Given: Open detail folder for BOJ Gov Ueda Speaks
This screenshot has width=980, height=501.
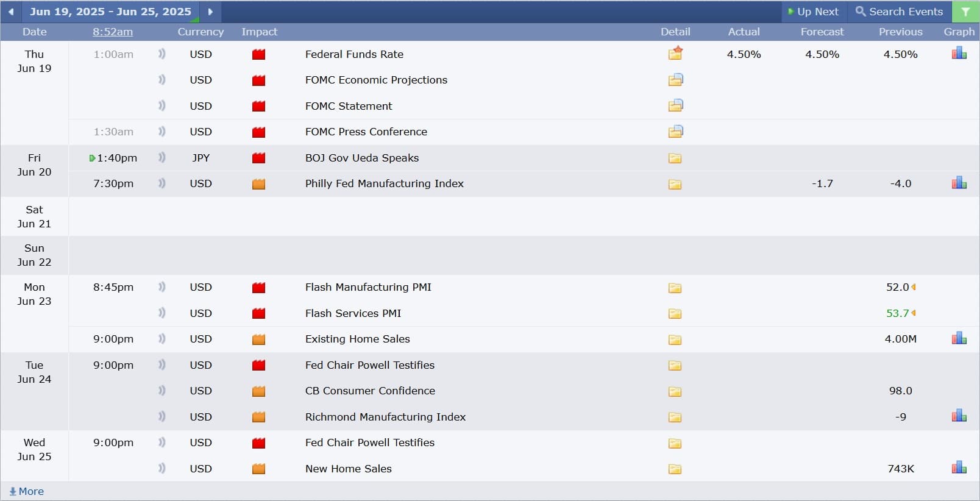Looking at the screenshot, I should [675, 158].
